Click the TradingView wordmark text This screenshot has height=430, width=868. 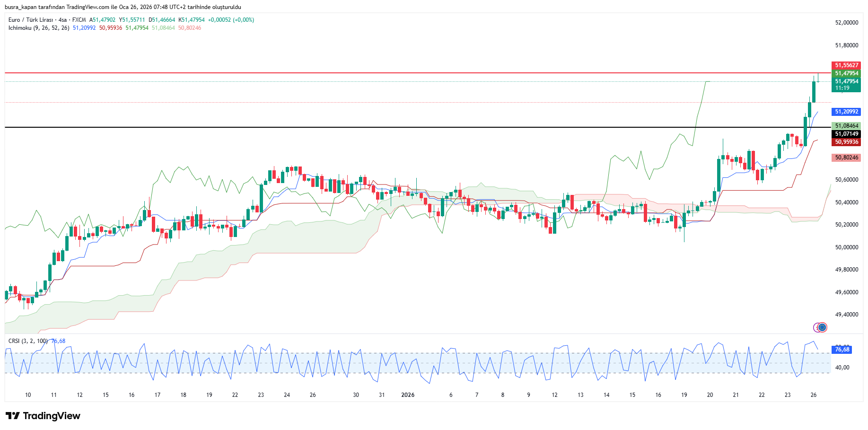tap(52, 416)
